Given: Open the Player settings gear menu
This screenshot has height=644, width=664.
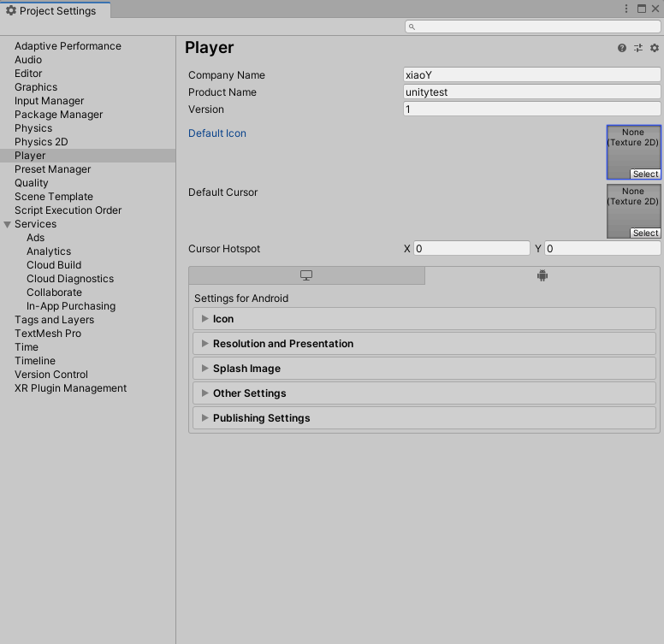Looking at the screenshot, I should click(655, 48).
